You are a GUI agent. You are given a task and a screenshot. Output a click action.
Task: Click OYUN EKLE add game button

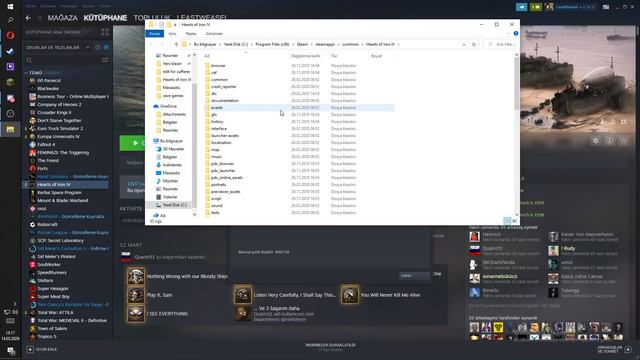point(42,349)
